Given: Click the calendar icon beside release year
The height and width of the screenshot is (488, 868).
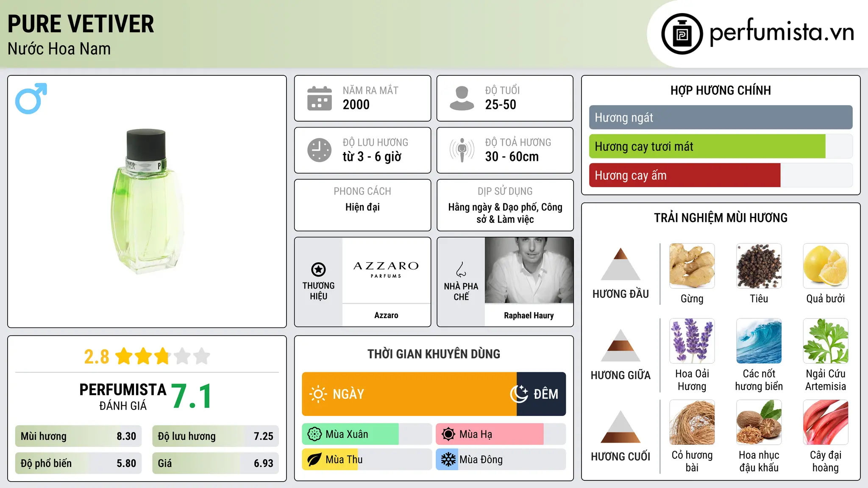Looking at the screenshot, I should [x=320, y=98].
